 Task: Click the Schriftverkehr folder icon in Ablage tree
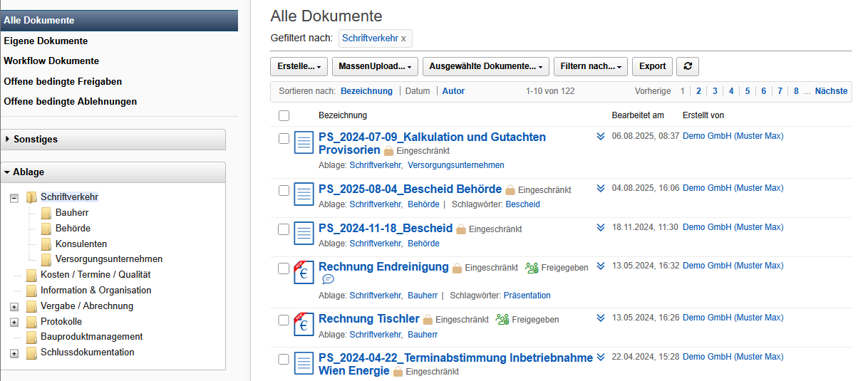tap(31, 197)
